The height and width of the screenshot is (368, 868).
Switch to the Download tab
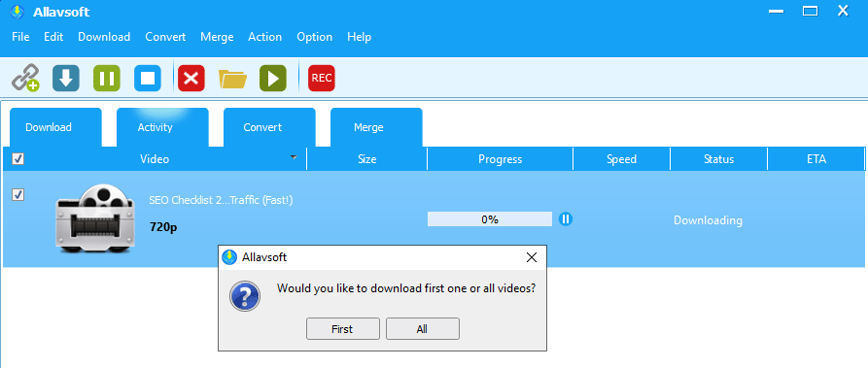[x=55, y=127]
